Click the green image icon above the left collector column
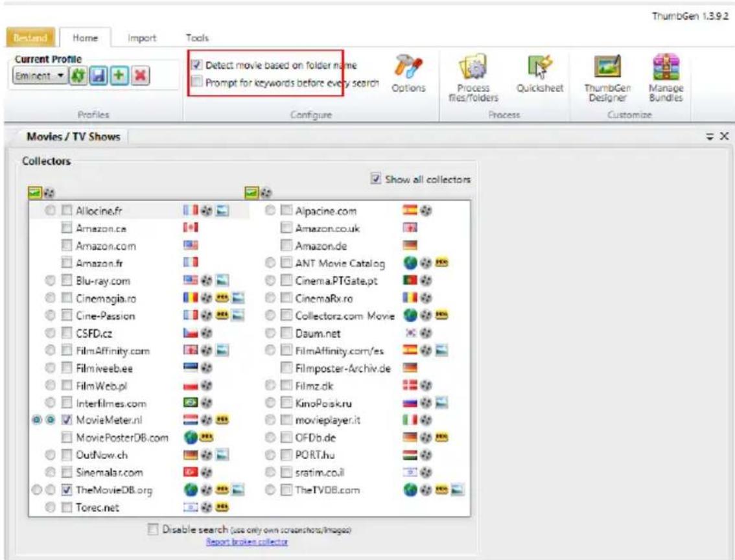Viewport: 735px width, 560px height. (x=34, y=192)
